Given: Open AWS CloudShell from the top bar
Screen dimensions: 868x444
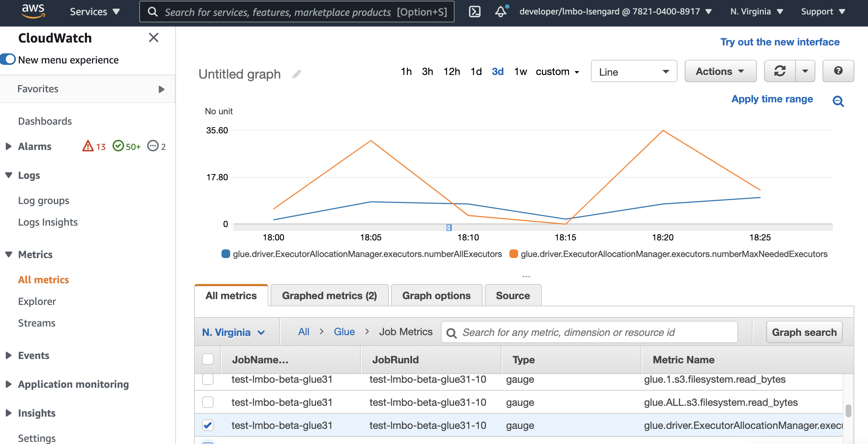Looking at the screenshot, I should pos(474,11).
